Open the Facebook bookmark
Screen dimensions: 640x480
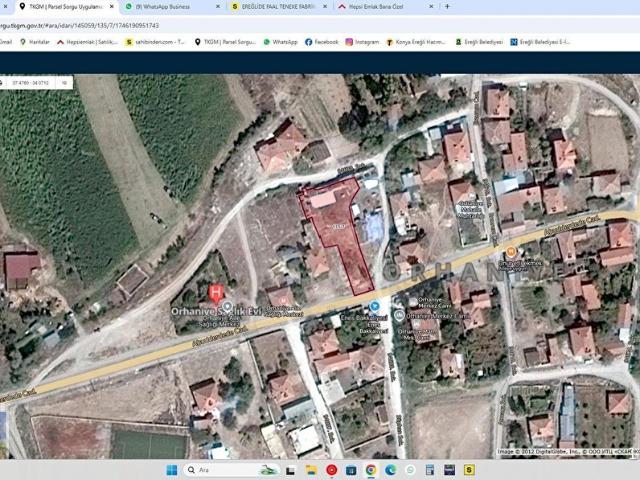(322, 42)
